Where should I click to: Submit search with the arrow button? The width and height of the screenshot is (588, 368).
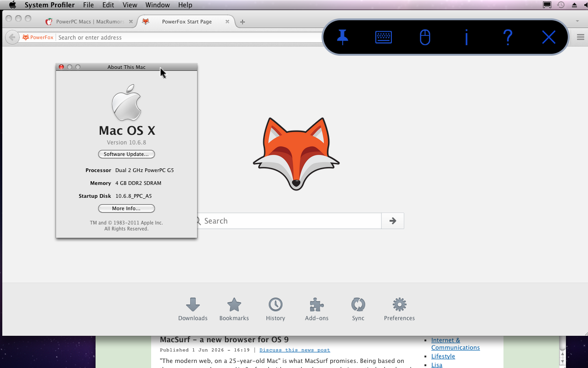point(393,221)
